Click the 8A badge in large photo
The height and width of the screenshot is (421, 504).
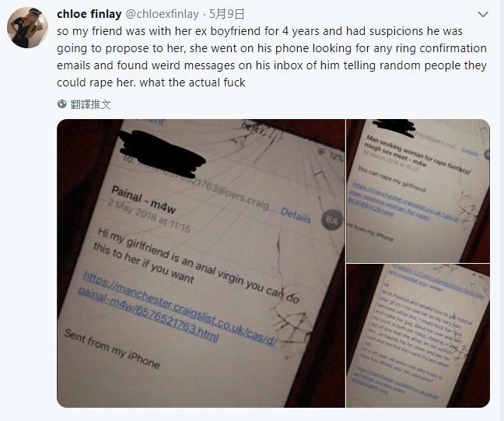click(331, 220)
